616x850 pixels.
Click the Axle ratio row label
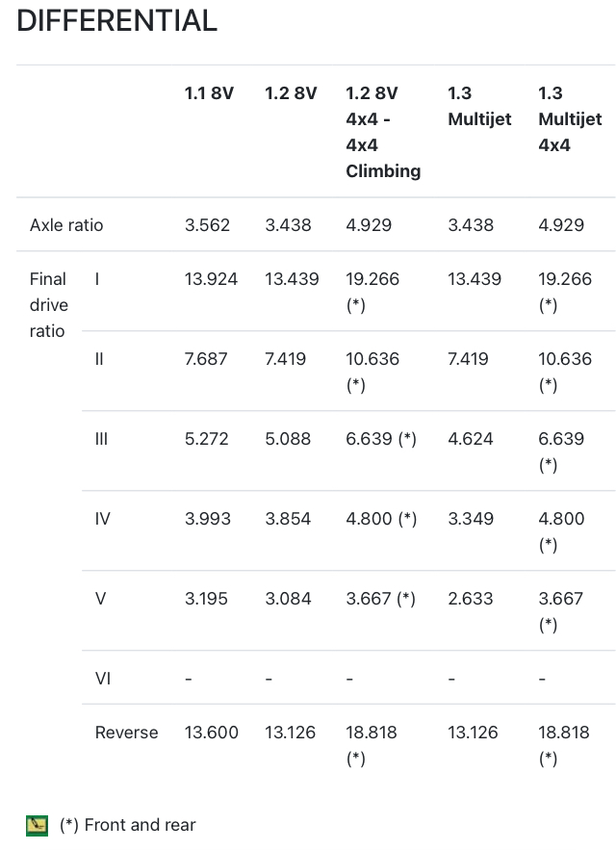66,225
